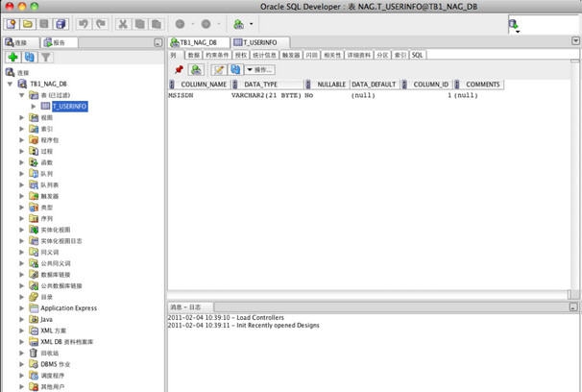Click the Undo arrow in toolbar
Screen dimensions: 582x392
point(85,23)
